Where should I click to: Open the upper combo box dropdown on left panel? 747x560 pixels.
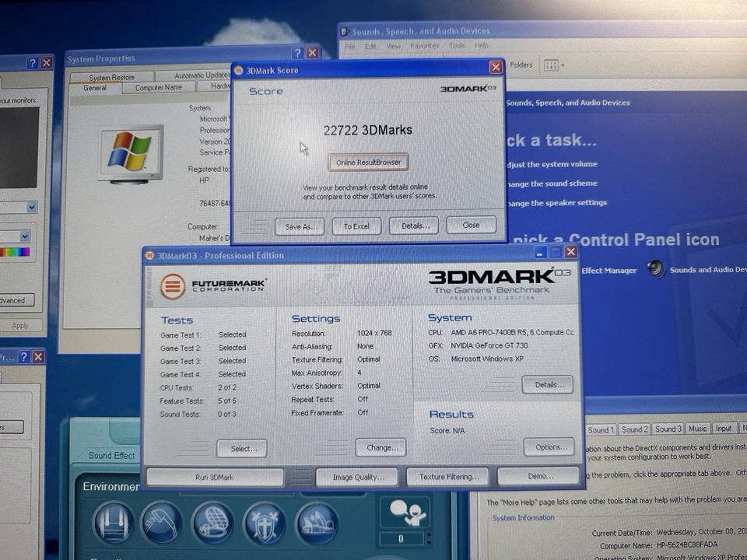(x=31, y=208)
